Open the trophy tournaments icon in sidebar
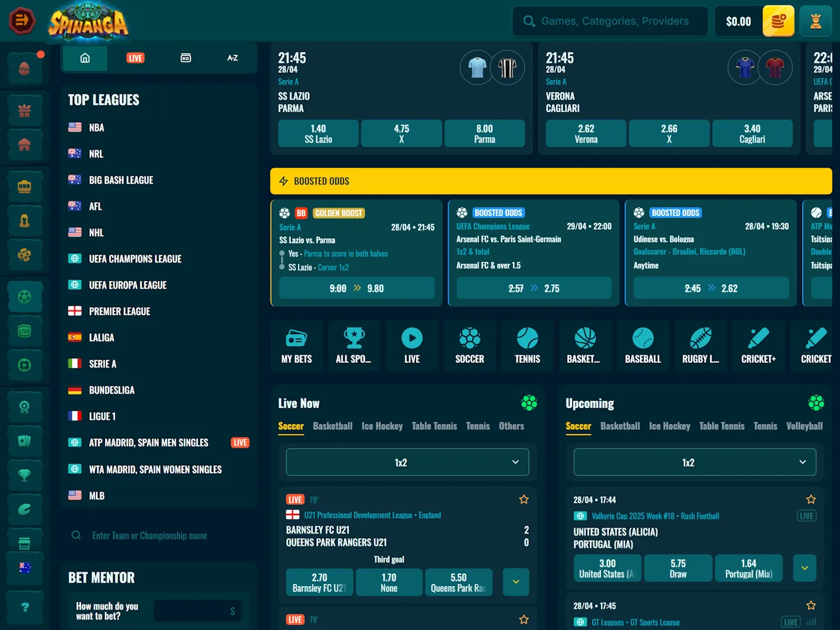 tap(24, 475)
